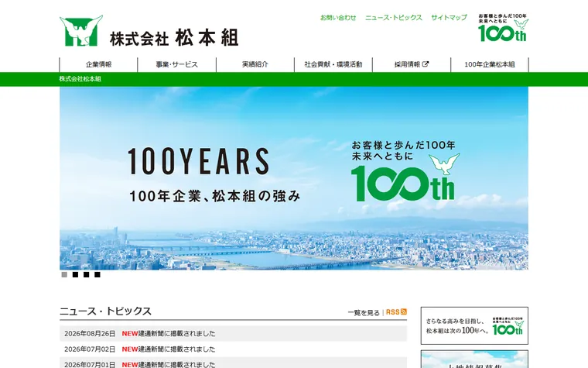This screenshot has width=588, height=368.
Task: Select the second carousel slide indicator
Action: (75, 275)
